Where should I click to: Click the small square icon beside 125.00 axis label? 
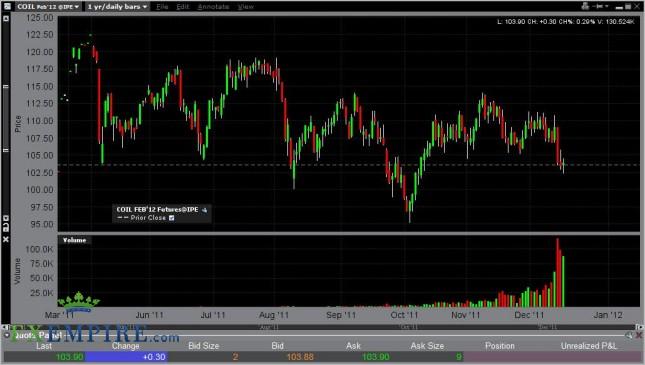tap(6, 19)
